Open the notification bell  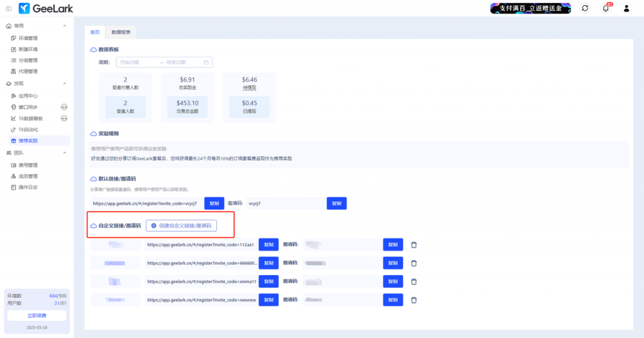coord(606,8)
